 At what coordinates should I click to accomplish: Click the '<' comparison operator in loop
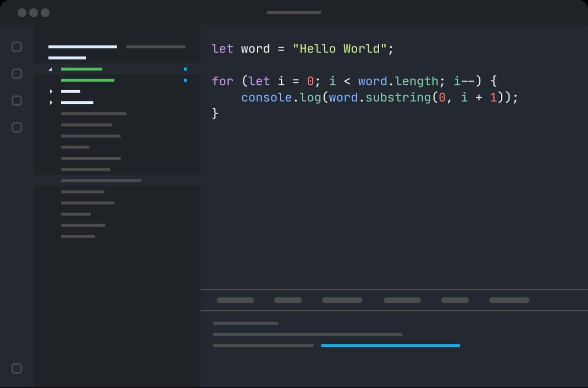tap(347, 81)
